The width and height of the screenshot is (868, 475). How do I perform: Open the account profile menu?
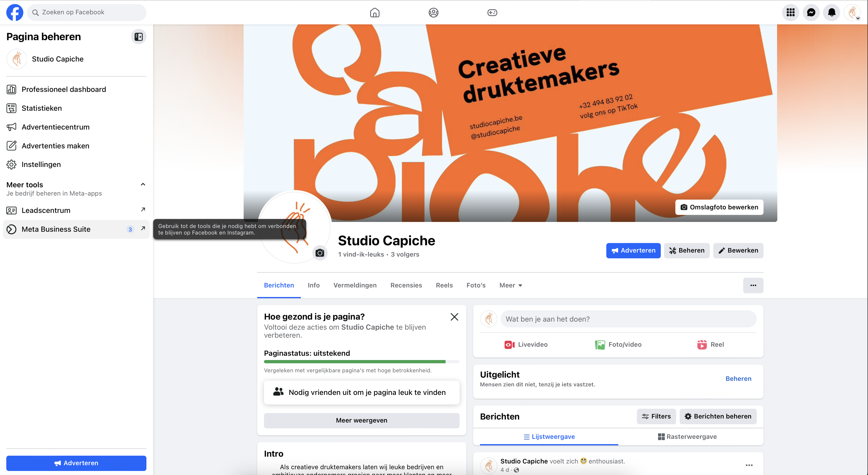pos(852,13)
